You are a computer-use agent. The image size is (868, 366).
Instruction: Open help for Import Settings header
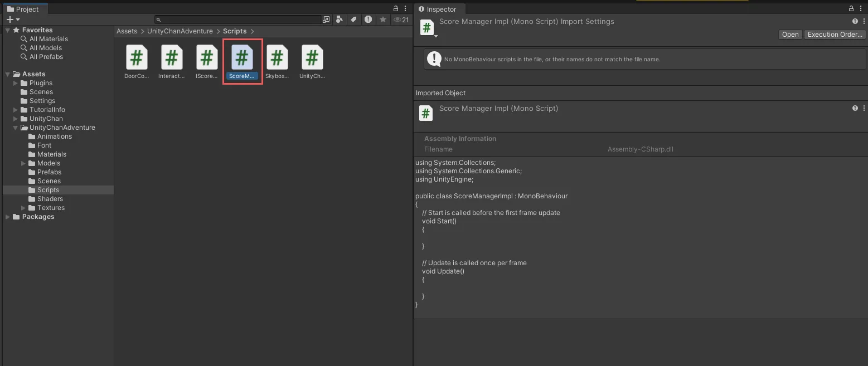pyautogui.click(x=855, y=21)
